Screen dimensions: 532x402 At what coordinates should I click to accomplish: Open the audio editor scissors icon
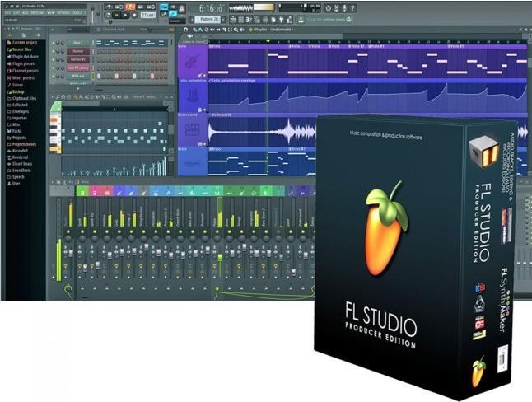click(336, 7)
